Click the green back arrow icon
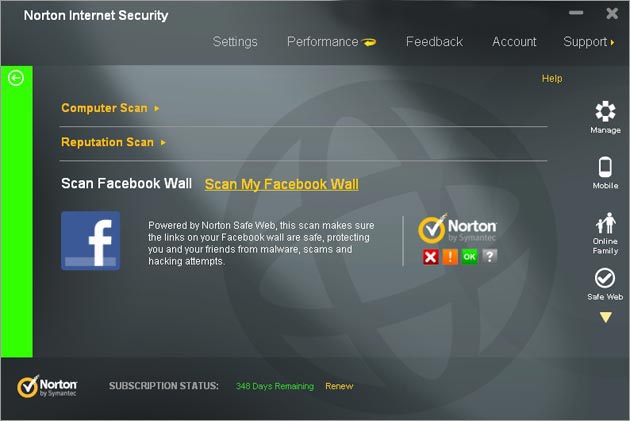 (16, 78)
